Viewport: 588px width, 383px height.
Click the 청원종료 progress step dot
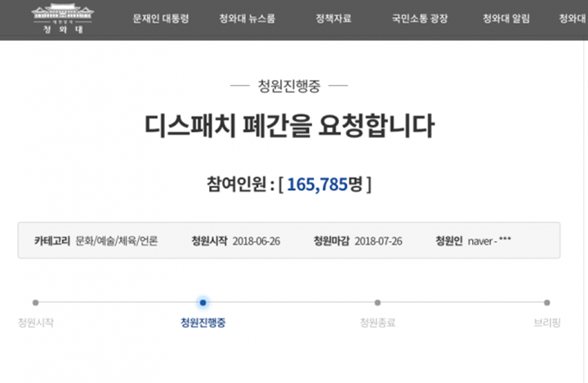[377, 302]
